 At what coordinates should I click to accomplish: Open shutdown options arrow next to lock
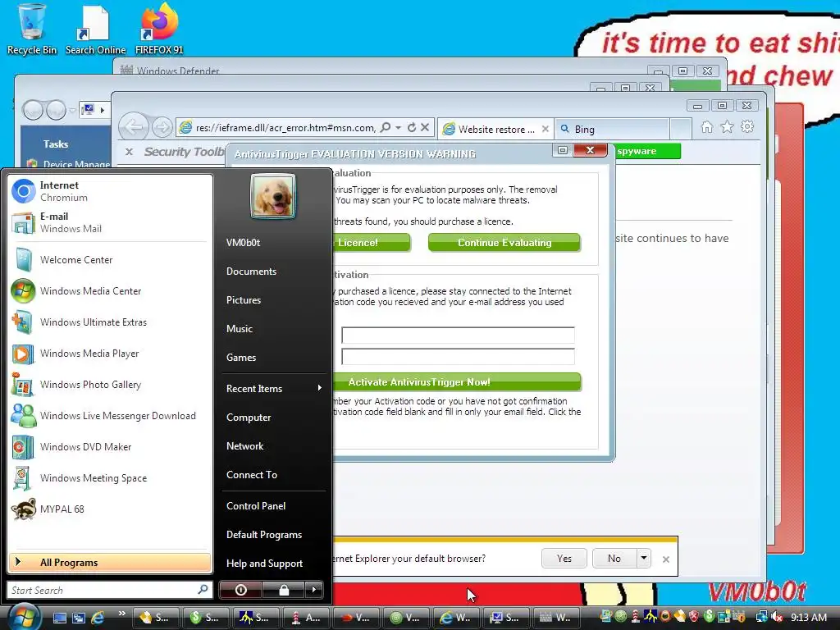(314, 590)
